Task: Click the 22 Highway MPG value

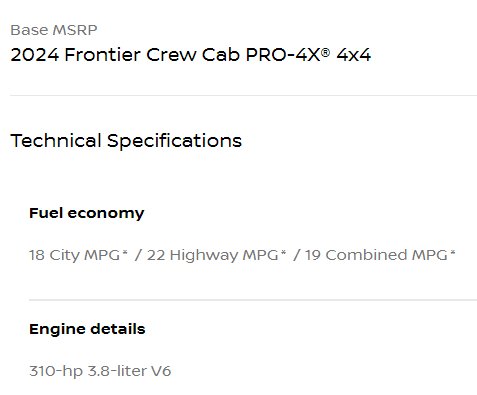Action: (x=213, y=255)
